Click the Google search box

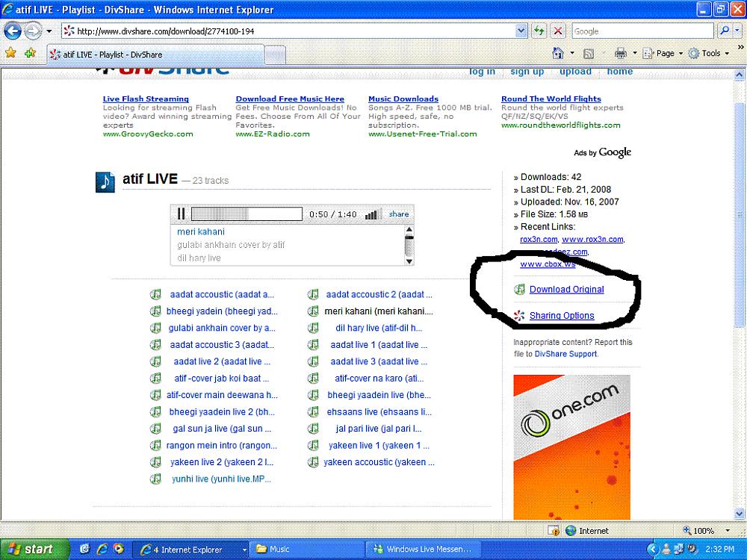(x=642, y=31)
